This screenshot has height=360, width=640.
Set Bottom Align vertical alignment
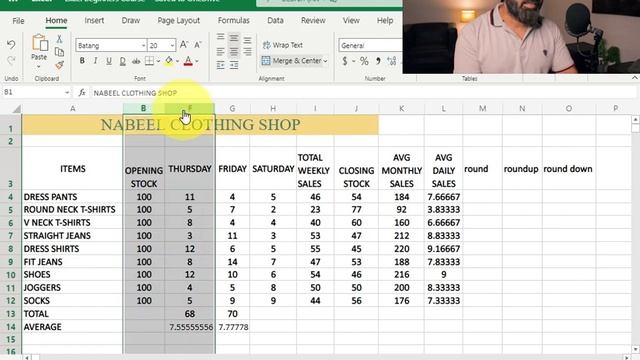pos(247,40)
